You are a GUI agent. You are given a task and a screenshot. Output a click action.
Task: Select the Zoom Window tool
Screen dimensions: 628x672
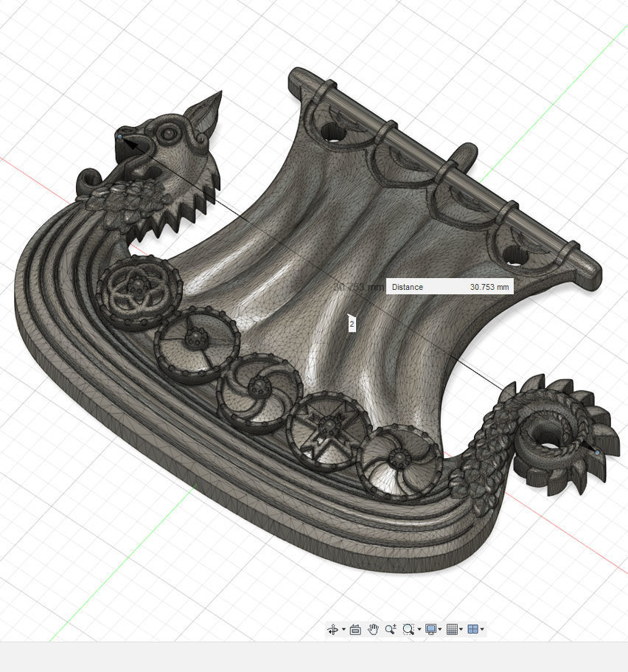(x=408, y=629)
